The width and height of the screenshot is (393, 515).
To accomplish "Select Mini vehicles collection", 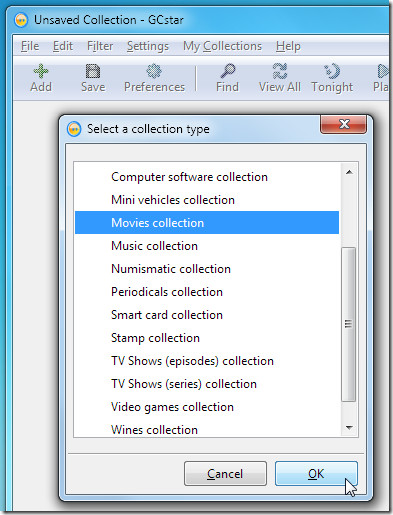I will coord(207,200).
